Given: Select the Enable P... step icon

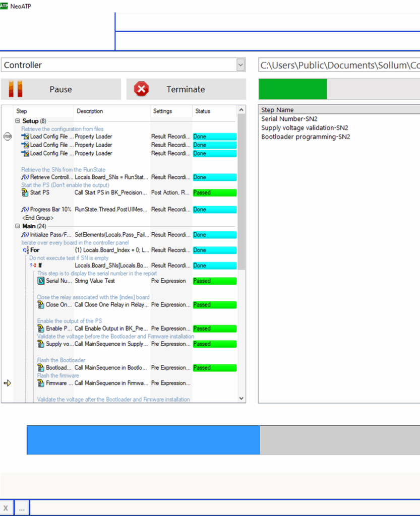Looking at the screenshot, I should tap(41, 329).
